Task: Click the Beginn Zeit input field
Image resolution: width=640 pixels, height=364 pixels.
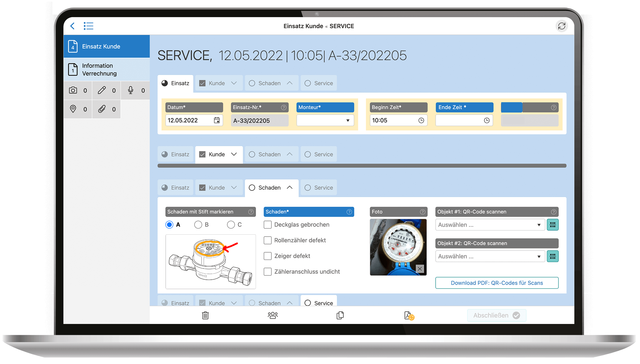Action: click(x=396, y=120)
